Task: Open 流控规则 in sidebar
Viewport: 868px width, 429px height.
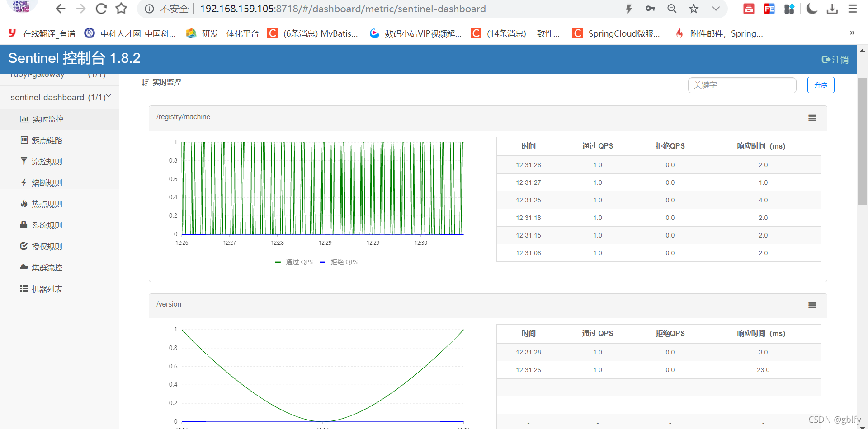Action: click(60, 162)
